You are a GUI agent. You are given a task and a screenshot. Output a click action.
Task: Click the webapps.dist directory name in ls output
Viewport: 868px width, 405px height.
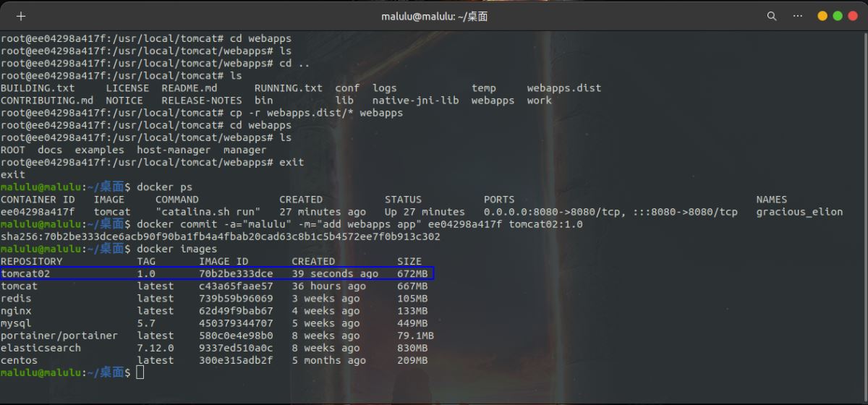(x=564, y=88)
